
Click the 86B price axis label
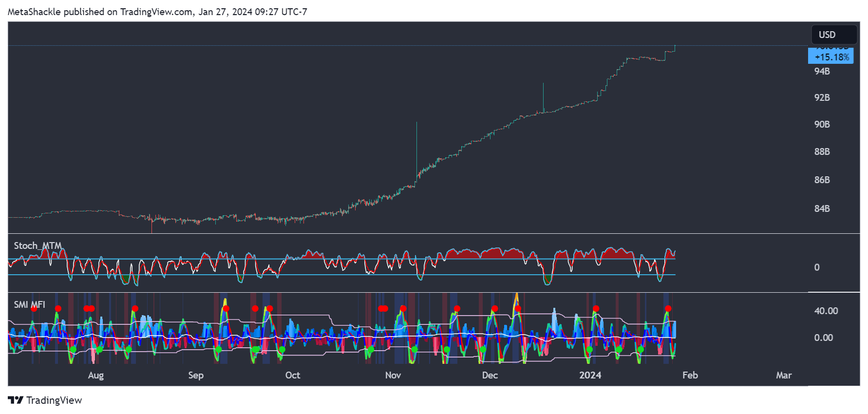(x=822, y=180)
